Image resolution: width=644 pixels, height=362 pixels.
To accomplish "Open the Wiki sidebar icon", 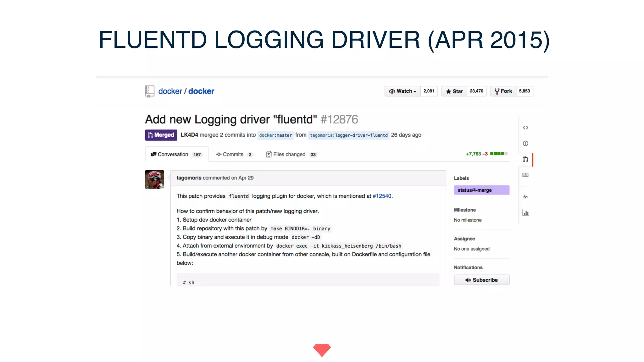I will coord(525,175).
